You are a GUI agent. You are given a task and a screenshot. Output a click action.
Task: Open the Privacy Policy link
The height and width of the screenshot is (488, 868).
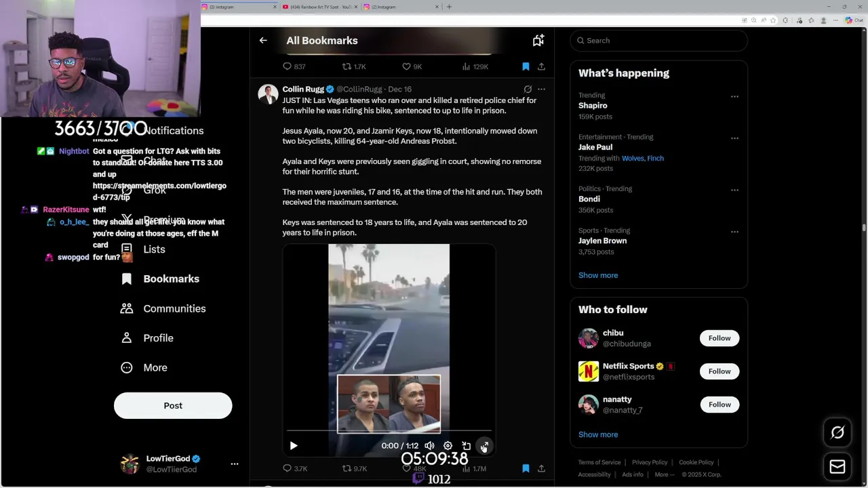[x=650, y=462]
